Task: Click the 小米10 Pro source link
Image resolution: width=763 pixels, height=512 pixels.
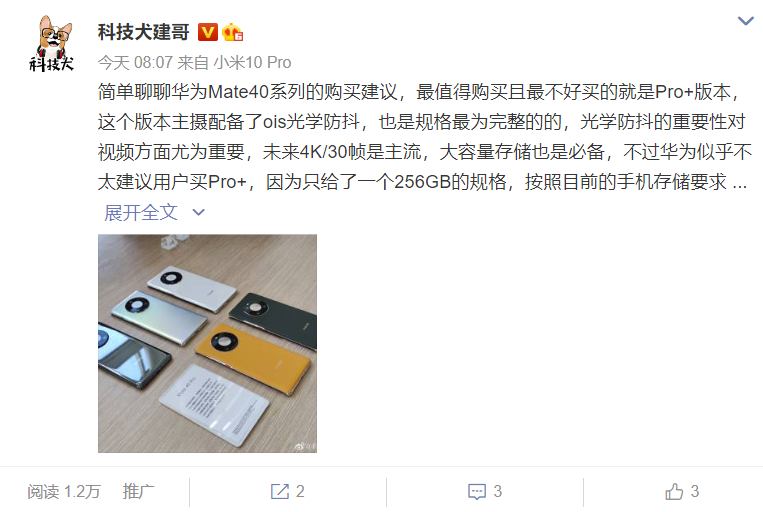Action: [252, 62]
